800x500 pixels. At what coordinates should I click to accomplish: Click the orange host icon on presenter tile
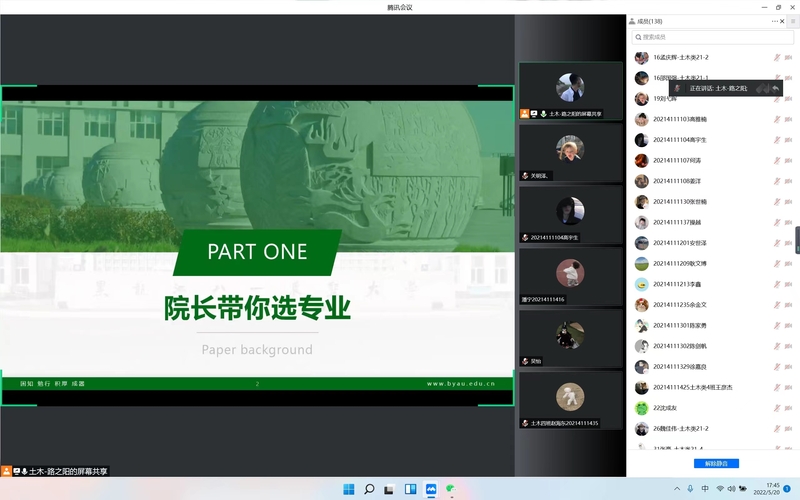point(525,114)
